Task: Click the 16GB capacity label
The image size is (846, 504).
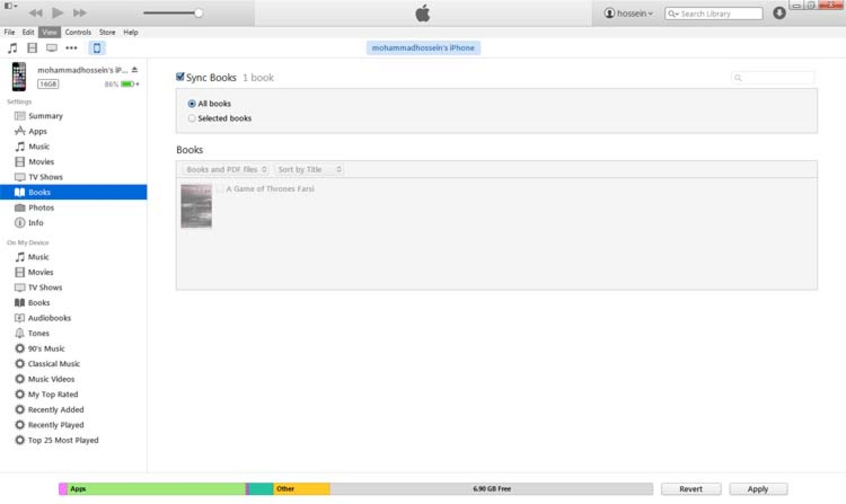Action: tap(48, 84)
